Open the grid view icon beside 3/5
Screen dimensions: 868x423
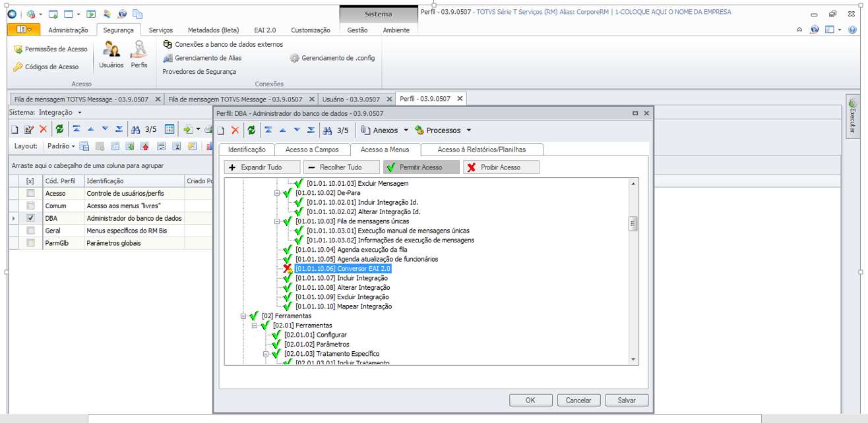pos(170,129)
